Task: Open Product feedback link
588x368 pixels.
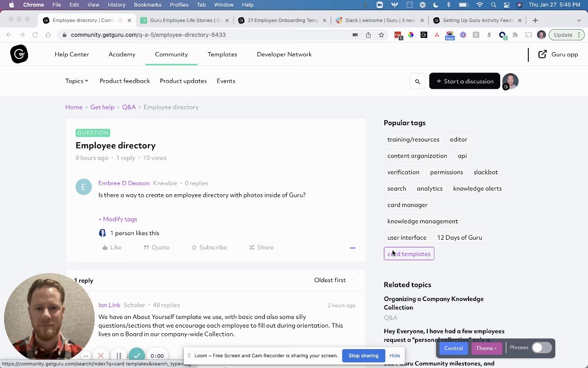Action: [125, 81]
